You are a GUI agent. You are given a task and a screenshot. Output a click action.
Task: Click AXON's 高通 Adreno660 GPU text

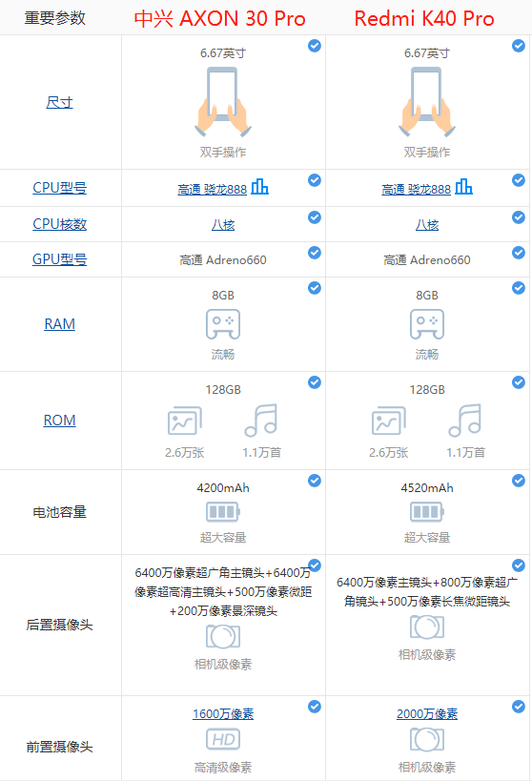click(223, 260)
